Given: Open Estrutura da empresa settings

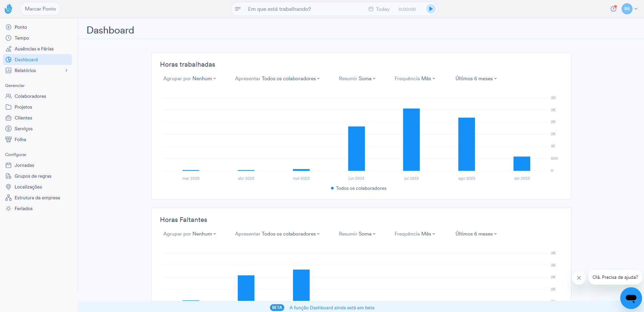Looking at the screenshot, I should pos(37,198).
